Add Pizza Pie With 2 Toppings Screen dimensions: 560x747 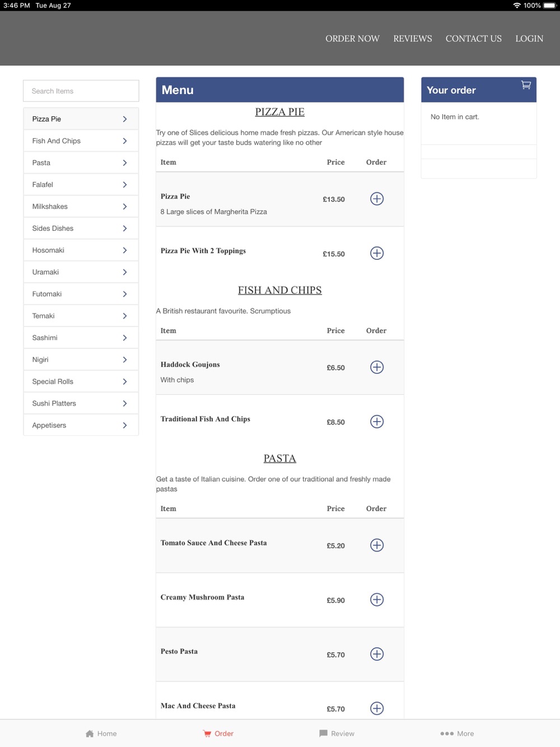(377, 253)
